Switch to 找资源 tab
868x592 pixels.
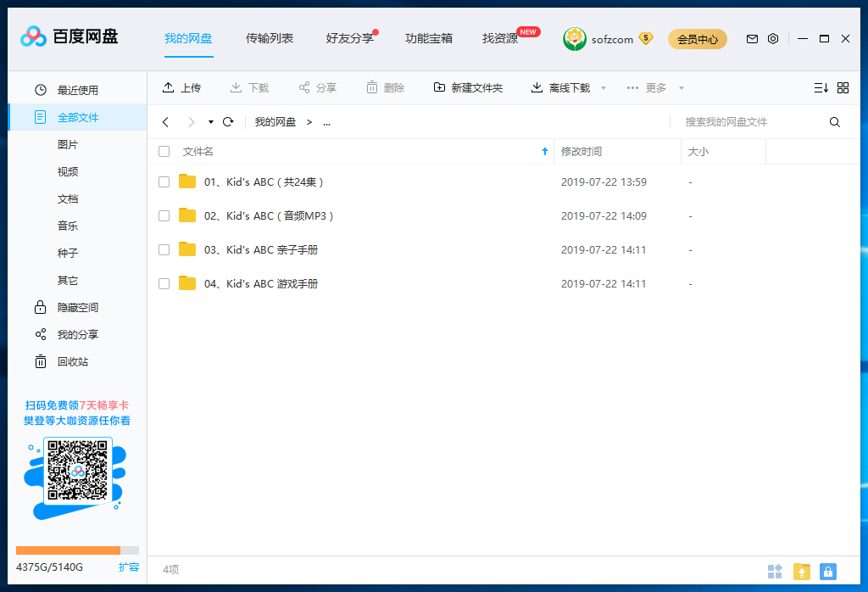(500, 38)
